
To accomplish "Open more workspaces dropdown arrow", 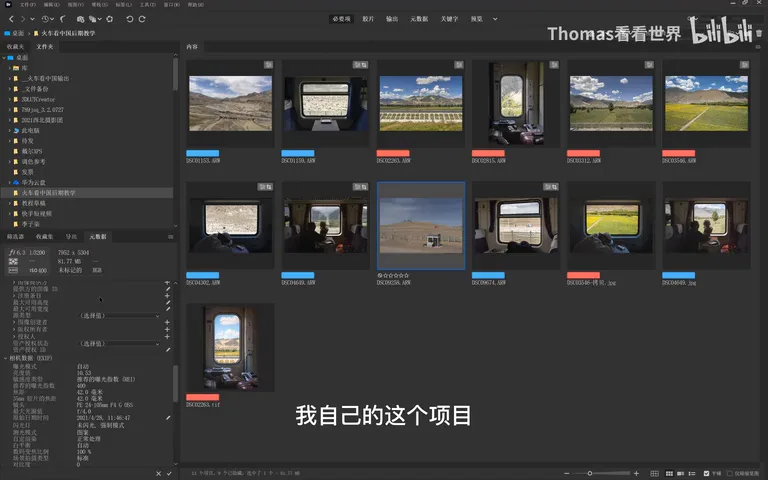I will tap(495, 19).
